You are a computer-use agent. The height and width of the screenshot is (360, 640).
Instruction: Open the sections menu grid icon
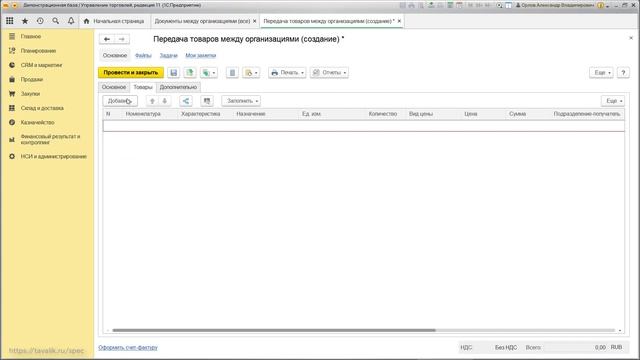pos(9,21)
